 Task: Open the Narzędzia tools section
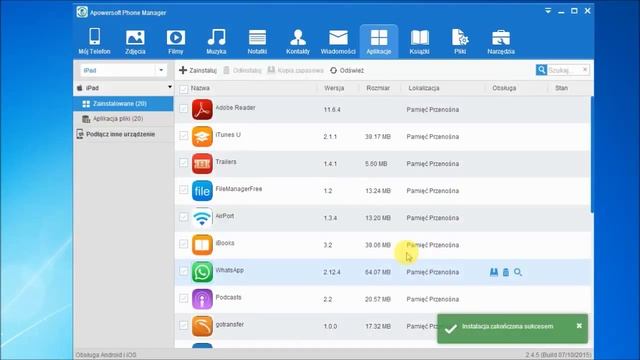tap(501, 41)
